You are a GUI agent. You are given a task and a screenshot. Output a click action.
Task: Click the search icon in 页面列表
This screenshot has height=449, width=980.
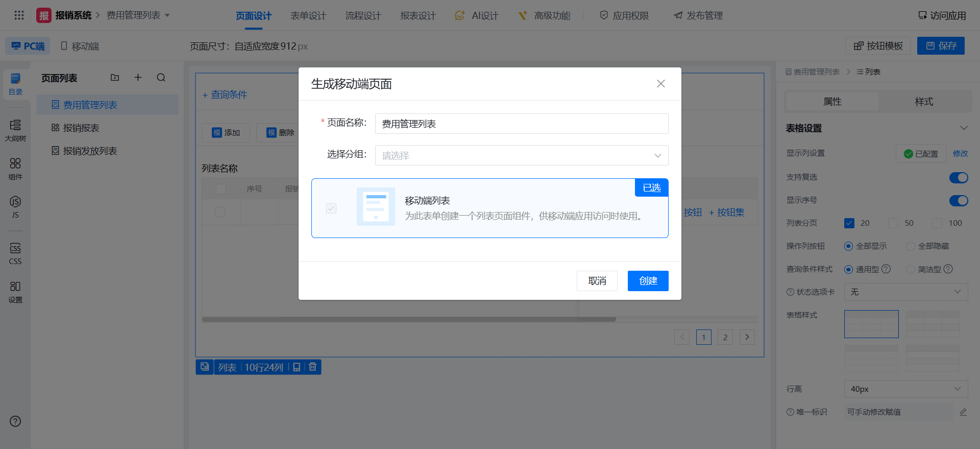[161, 78]
